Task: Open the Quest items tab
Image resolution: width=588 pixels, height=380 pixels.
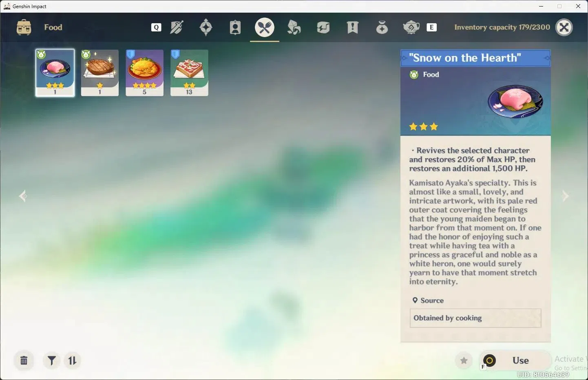Action: point(353,27)
